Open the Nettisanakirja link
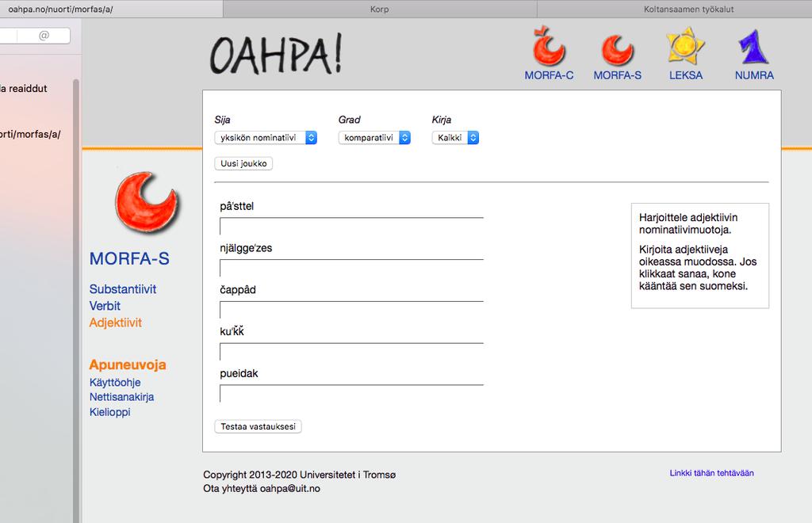 point(121,397)
